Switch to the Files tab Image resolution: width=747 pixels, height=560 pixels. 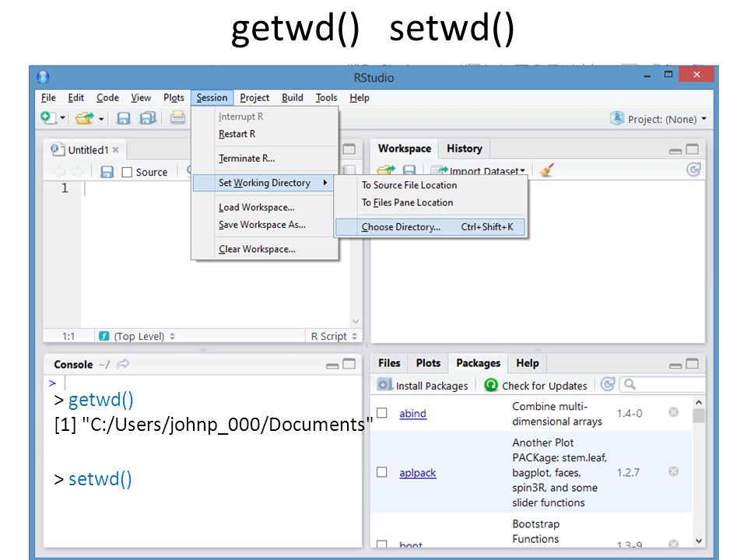389,363
